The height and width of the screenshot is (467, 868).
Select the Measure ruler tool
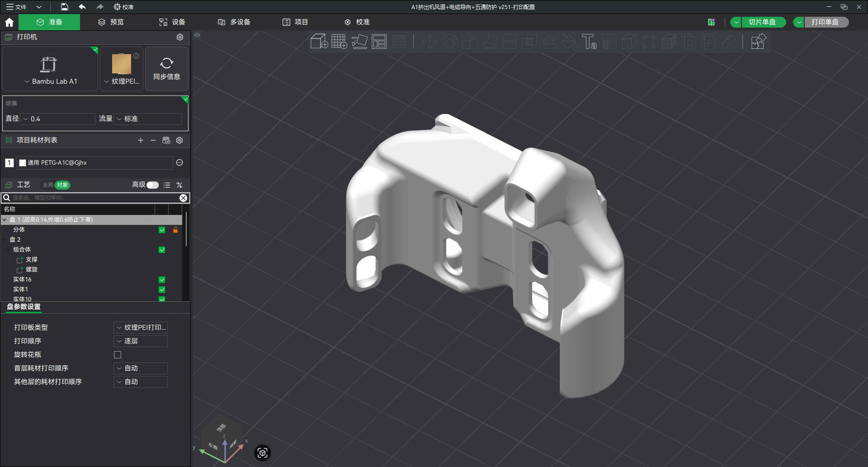point(728,42)
